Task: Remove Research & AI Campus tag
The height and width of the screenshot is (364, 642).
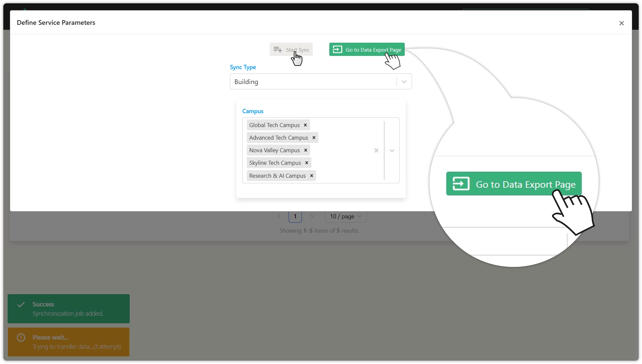Action: click(312, 176)
